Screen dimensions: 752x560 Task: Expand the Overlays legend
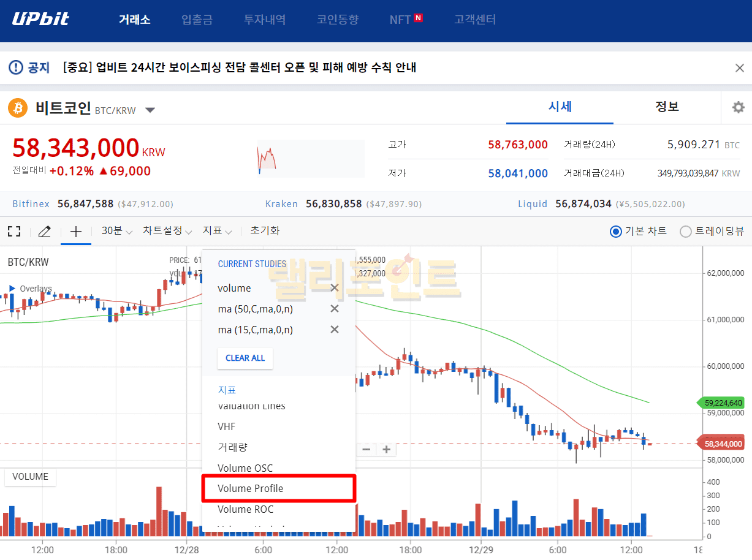pyautogui.click(x=12, y=289)
